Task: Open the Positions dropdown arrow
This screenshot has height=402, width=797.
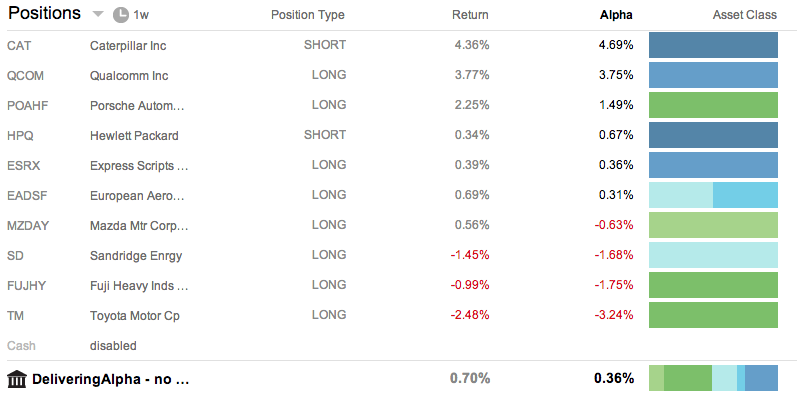Action: point(98,14)
